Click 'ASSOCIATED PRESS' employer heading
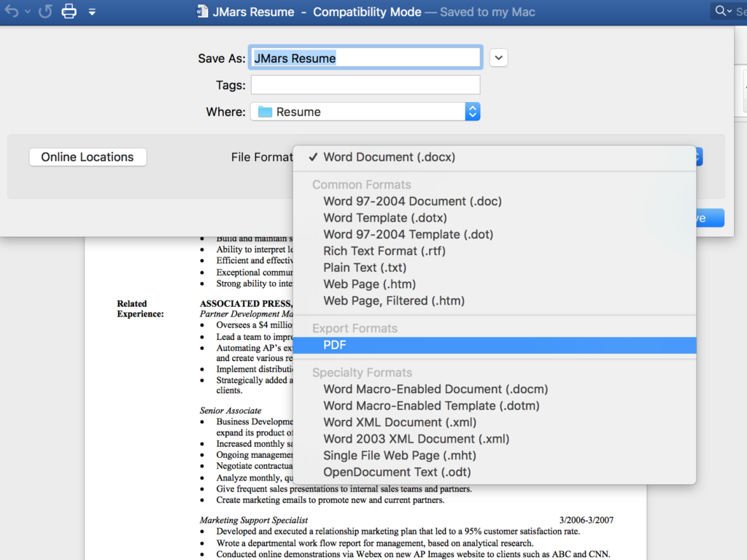 (x=247, y=304)
